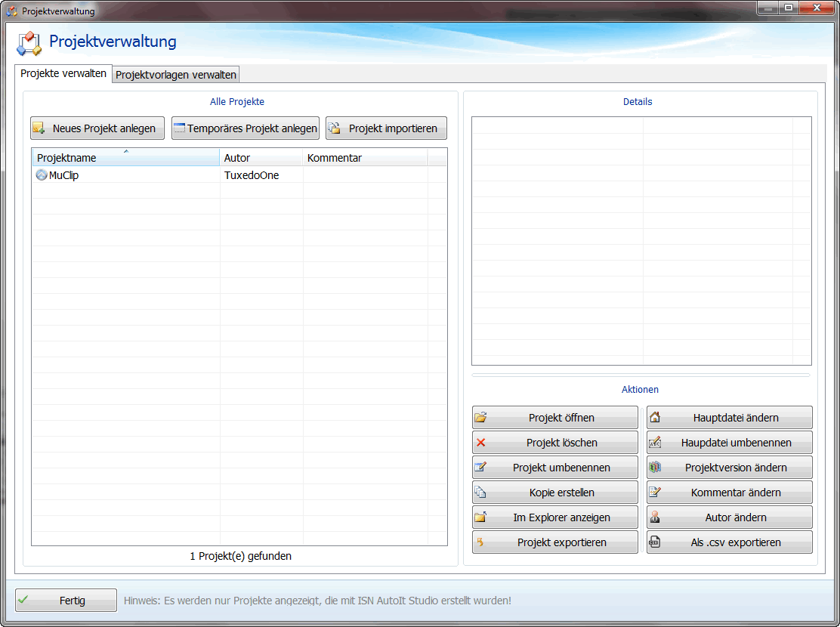Click the Autor ändern button
This screenshot has width=840, height=627.
coord(730,517)
